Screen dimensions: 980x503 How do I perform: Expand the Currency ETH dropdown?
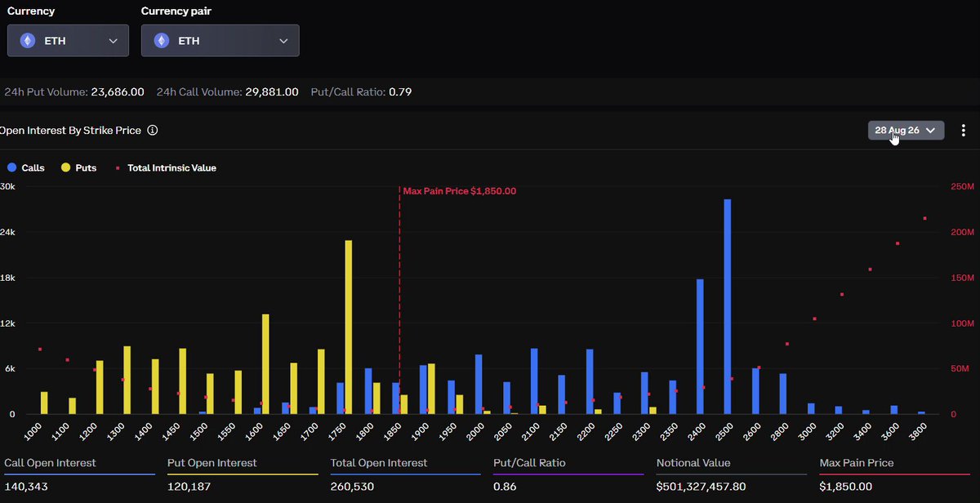68,41
